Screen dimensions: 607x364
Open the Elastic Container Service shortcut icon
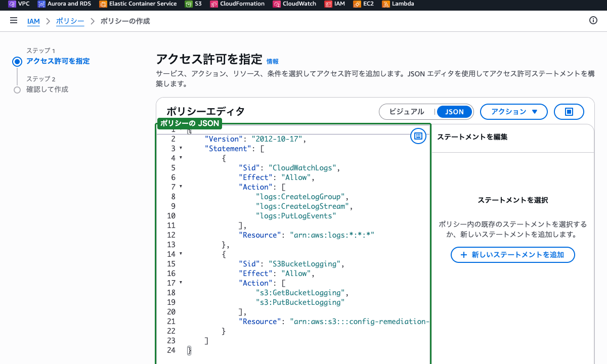[x=103, y=4]
